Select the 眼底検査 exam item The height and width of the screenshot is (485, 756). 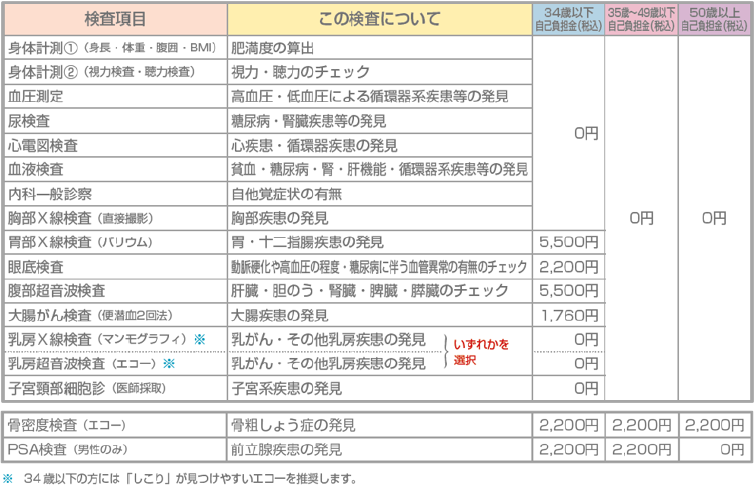[x=36, y=266]
